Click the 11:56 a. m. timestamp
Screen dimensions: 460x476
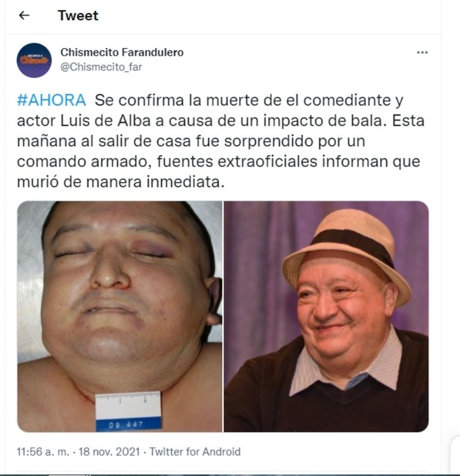(x=43, y=451)
